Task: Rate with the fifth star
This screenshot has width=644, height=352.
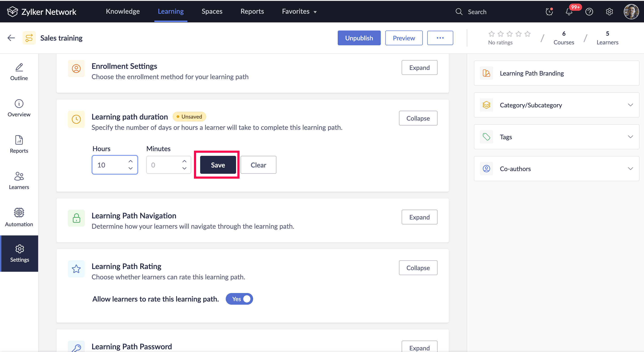Action: tap(528, 34)
